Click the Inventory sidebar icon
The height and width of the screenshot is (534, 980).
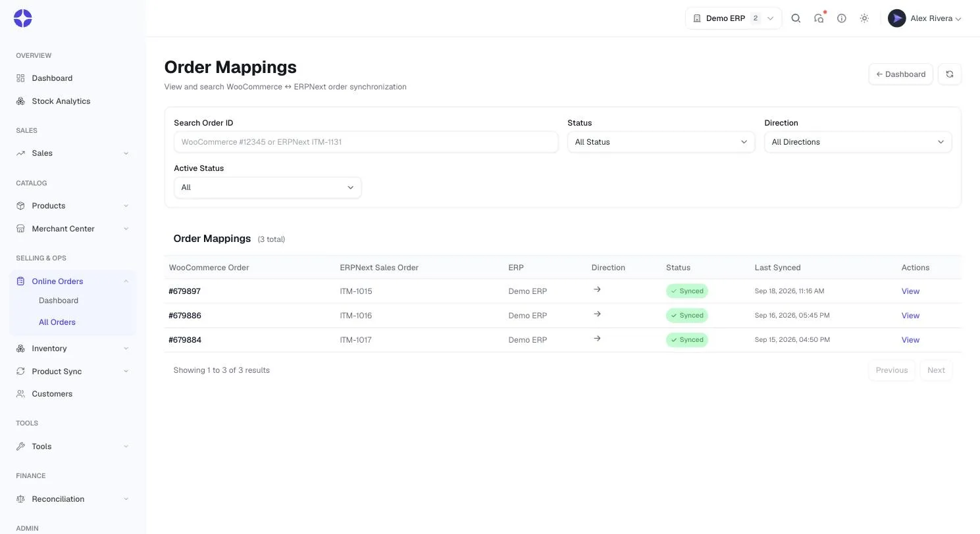20,349
